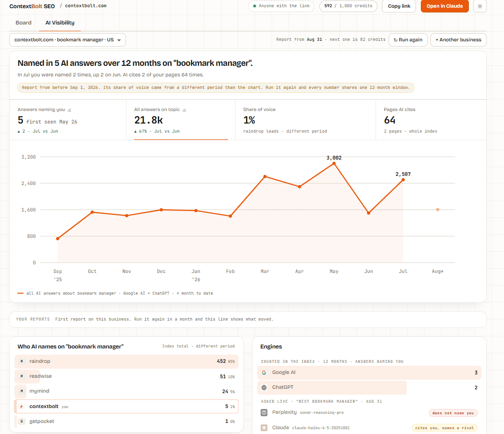Click the does not name you badge
The image size is (504, 434).
(453, 413)
